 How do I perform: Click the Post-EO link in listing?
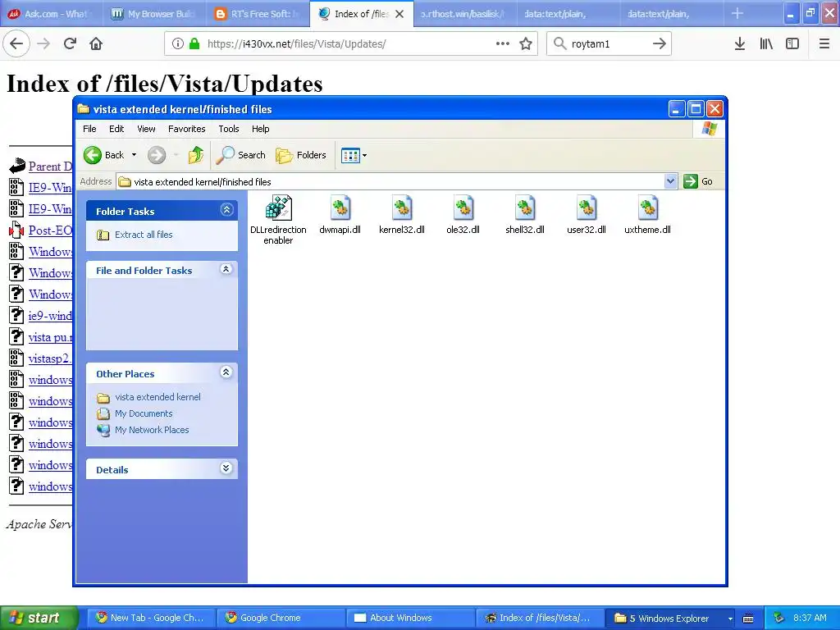pos(50,231)
